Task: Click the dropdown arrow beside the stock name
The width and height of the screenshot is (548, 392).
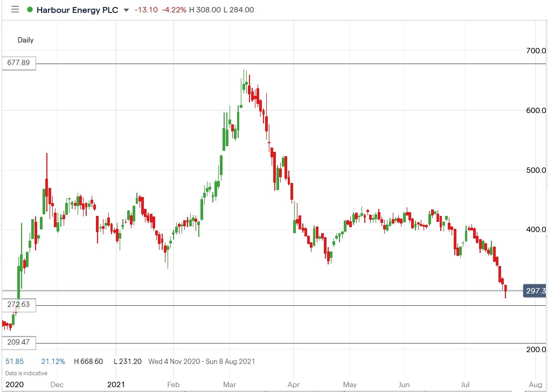Action: point(126,9)
